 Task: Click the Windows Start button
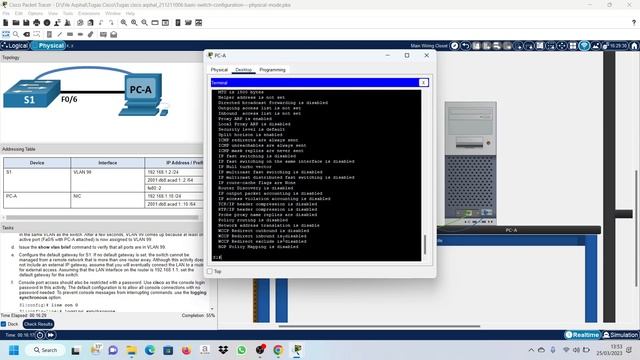[13, 350]
